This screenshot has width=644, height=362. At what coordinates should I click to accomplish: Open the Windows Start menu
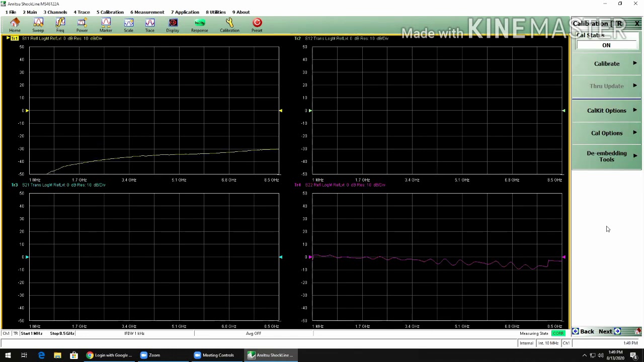(8, 355)
